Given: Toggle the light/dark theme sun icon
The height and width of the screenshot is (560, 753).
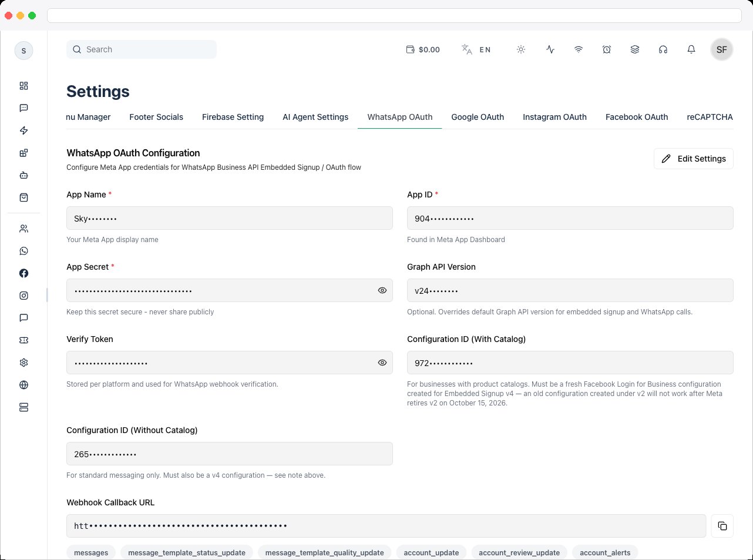Looking at the screenshot, I should point(520,49).
